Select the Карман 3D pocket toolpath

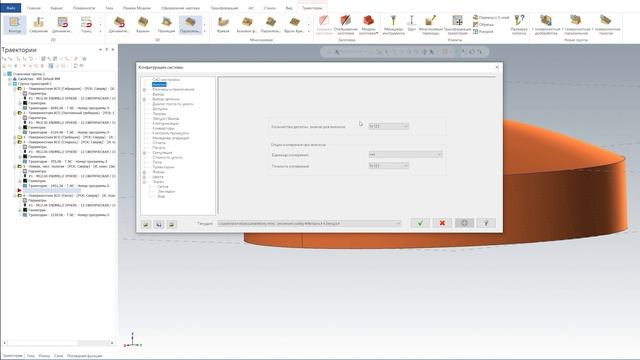[143, 24]
